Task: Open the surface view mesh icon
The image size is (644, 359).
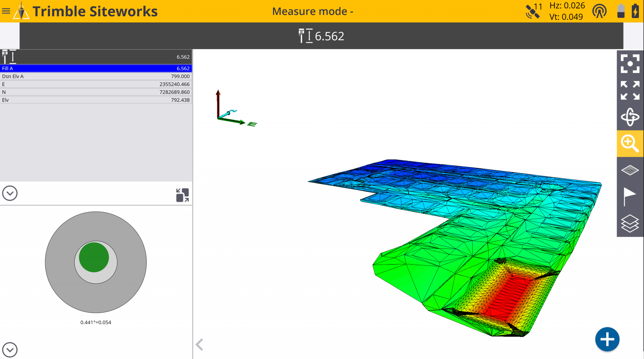Action: click(x=630, y=170)
